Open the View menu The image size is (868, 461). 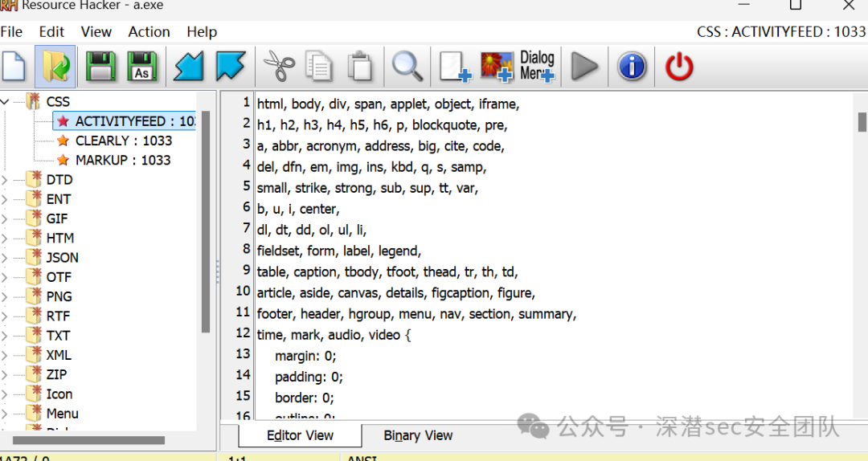tap(96, 32)
